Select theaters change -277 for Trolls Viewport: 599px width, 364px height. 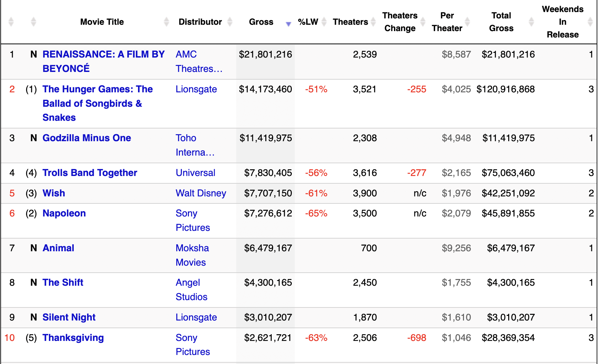[417, 173]
